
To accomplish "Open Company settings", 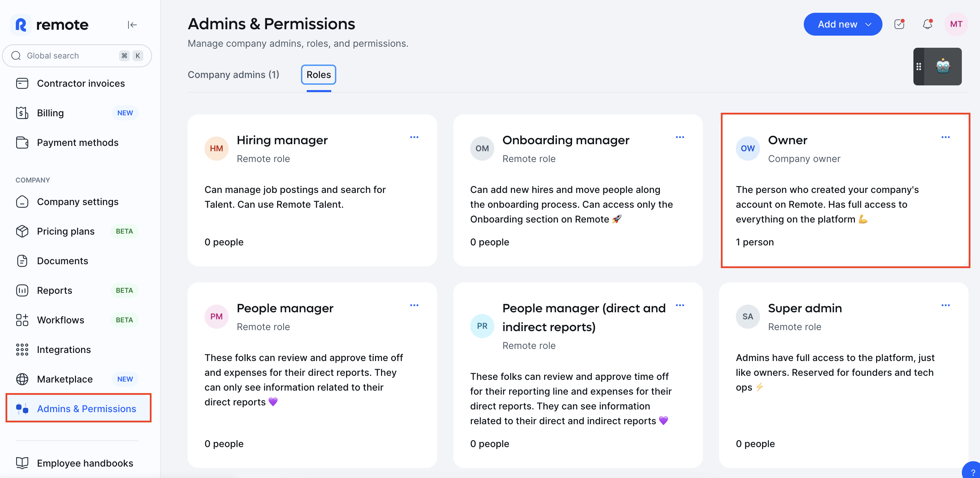I will (x=77, y=202).
